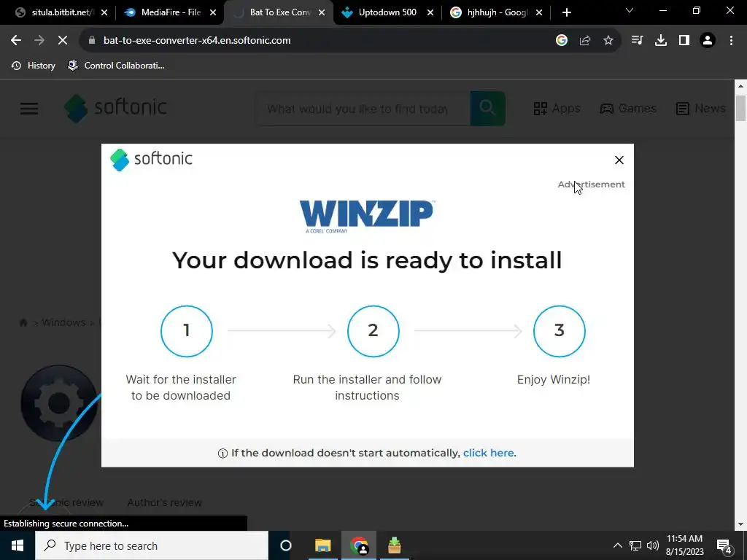Open News section in header
This screenshot has height=560, width=747.
[701, 109]
